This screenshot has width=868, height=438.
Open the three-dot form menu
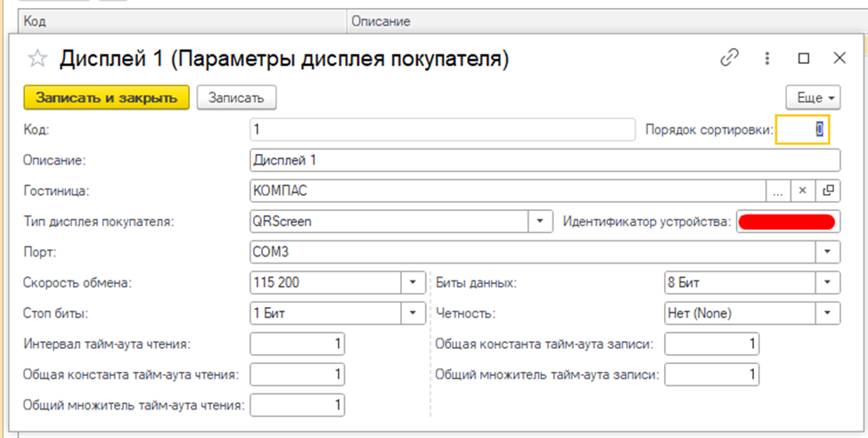(x=767, y=58)
